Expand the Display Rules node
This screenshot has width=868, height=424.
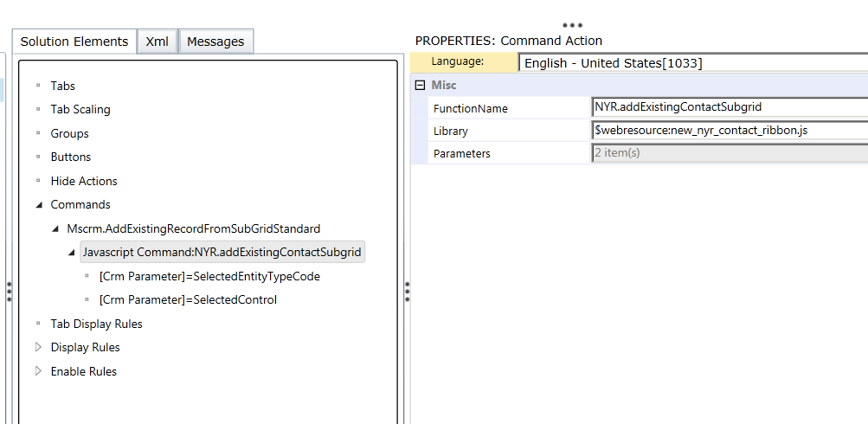point(38,347)
